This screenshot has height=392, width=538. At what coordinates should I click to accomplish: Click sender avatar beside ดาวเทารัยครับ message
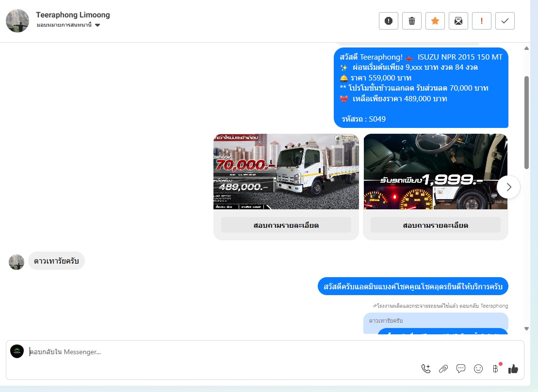[16, 262]
